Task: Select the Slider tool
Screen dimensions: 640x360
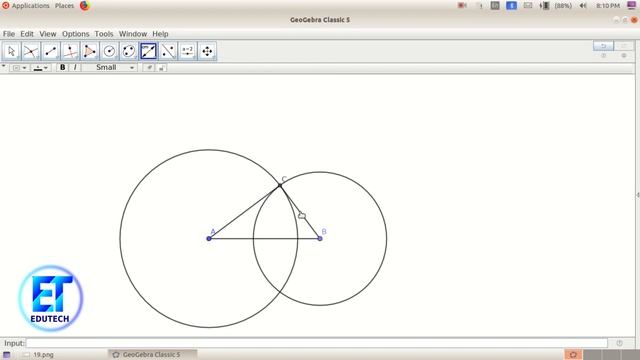Action: [x=188, y=51]
